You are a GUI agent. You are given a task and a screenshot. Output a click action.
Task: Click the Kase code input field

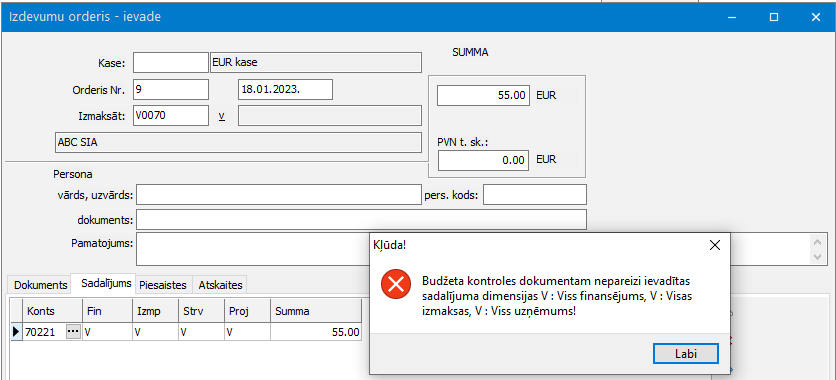[x=171, y=62]
